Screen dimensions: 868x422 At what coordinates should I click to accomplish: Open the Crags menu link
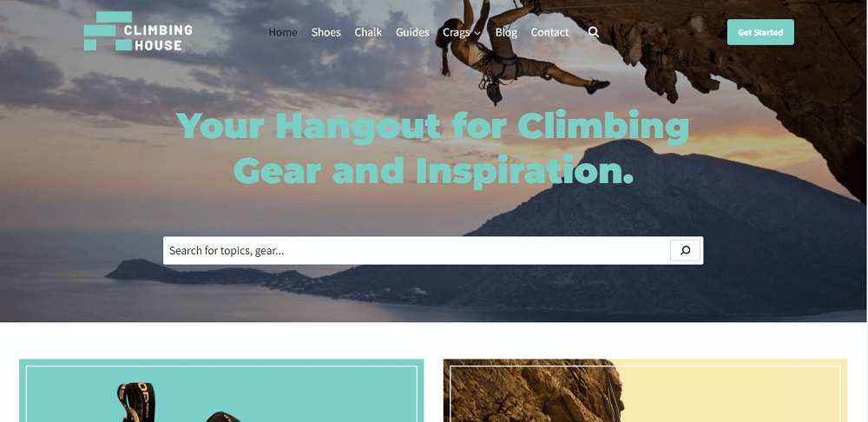(x=457, y=32)
